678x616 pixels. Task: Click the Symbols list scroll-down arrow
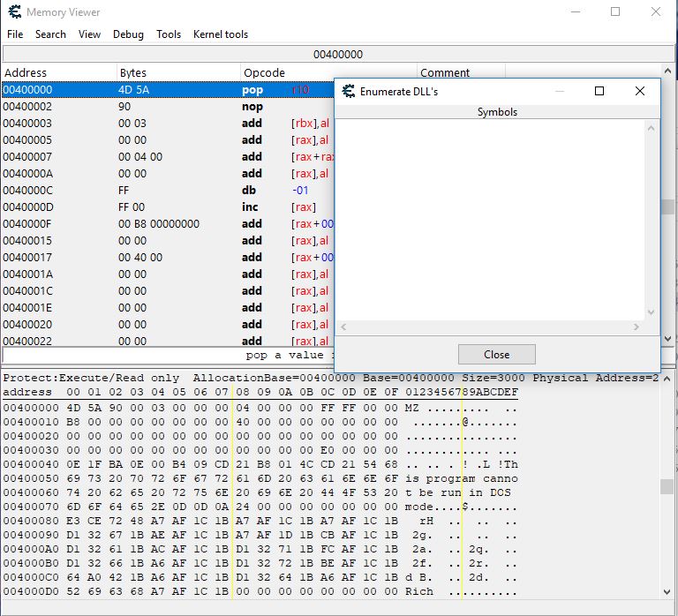(652, 312)
